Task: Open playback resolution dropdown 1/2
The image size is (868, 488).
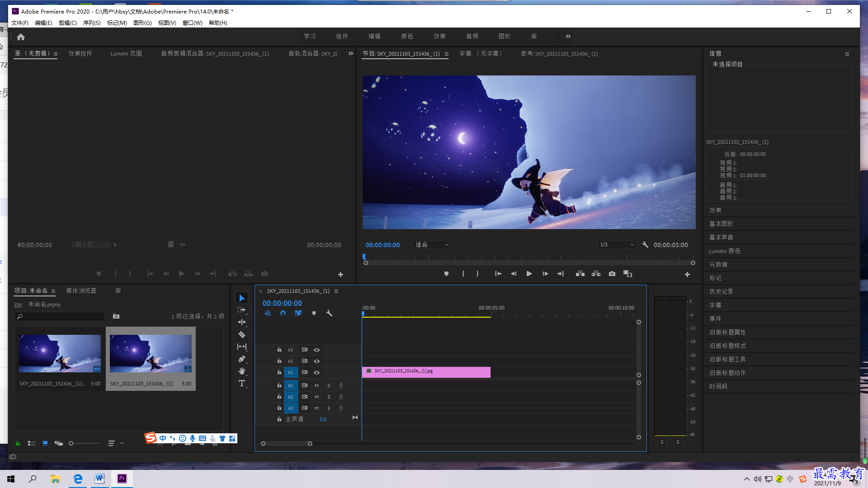Action: [x=617, y=244]
